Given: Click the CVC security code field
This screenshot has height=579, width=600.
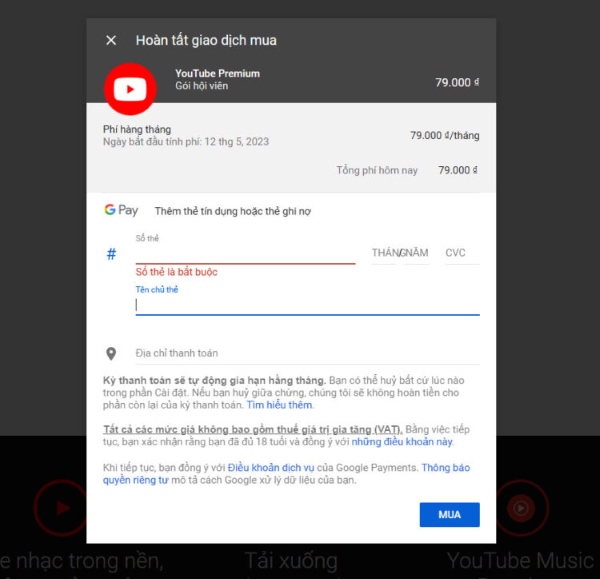Looking at the screenshot, I should 457,253.
